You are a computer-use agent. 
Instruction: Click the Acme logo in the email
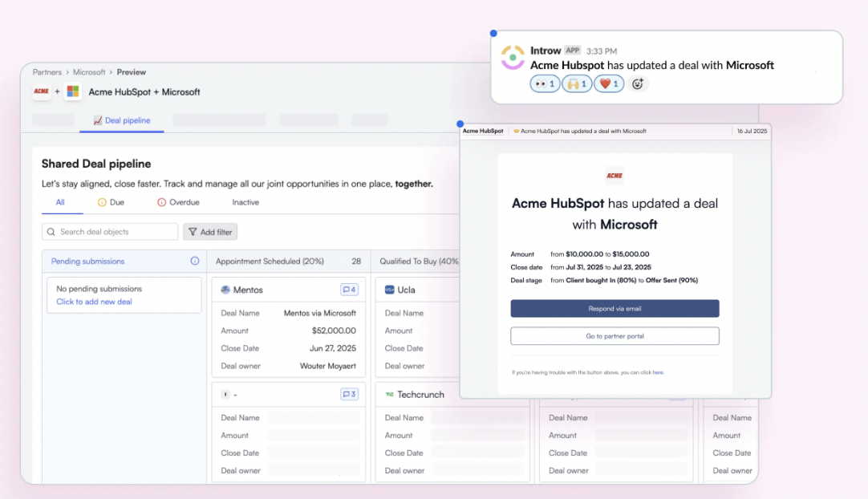[614, 176]
